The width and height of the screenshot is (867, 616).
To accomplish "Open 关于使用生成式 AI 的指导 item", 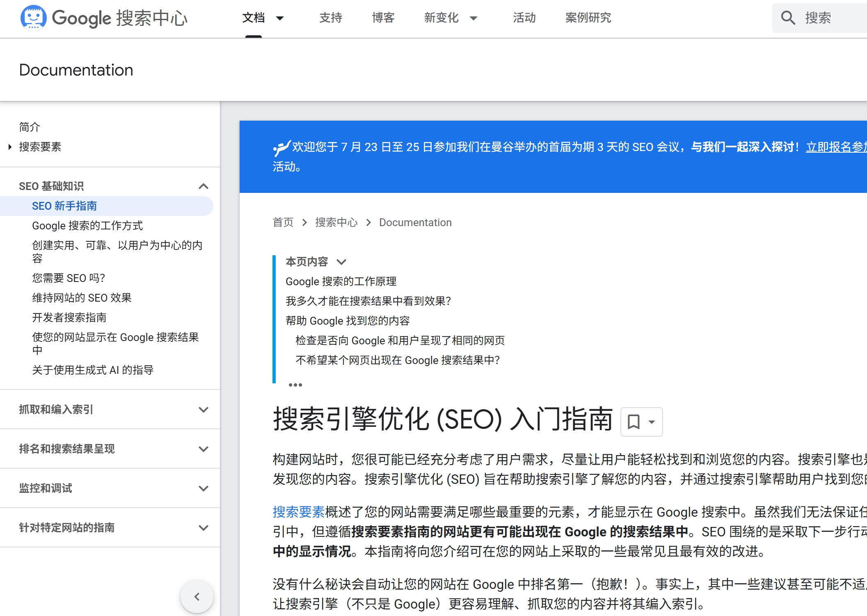I will pos(93,370).
